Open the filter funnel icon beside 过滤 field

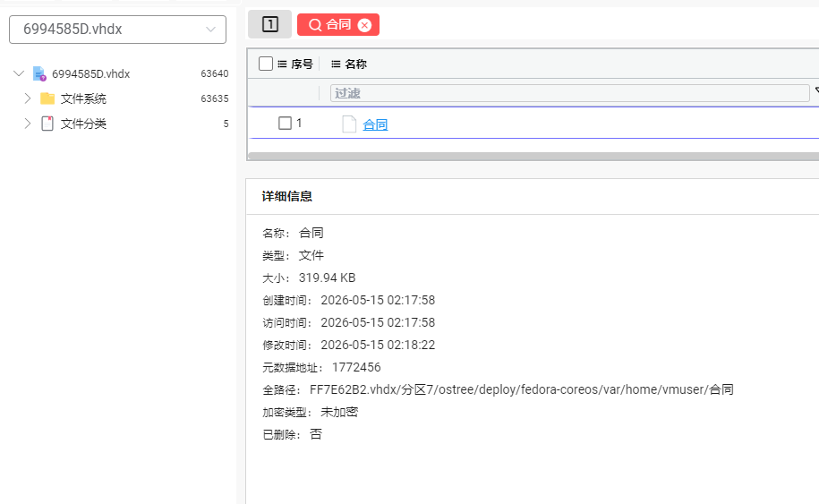[816, 91]
